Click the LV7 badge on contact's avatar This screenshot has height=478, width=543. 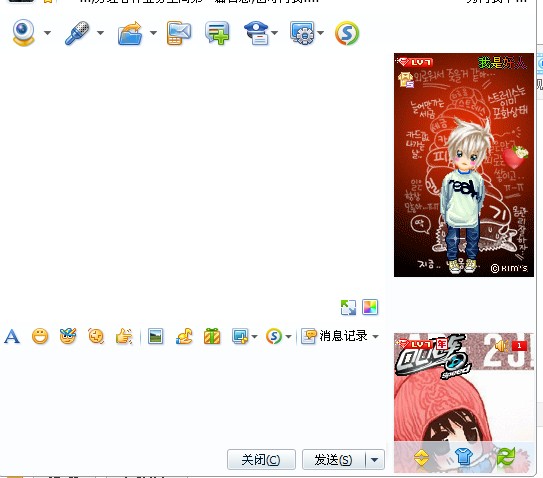tap(416, 62)
